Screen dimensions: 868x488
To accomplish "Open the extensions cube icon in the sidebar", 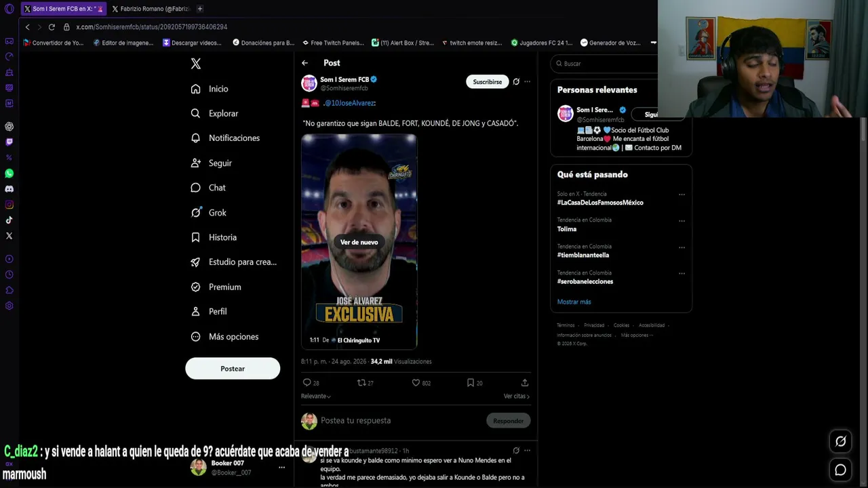I will coord(9,290).
